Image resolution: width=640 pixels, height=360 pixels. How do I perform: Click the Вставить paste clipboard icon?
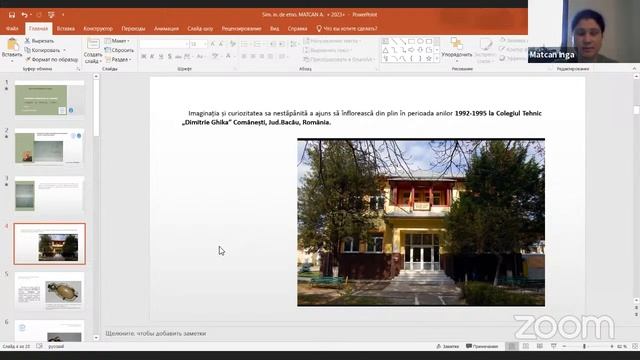tap(12, 44)
